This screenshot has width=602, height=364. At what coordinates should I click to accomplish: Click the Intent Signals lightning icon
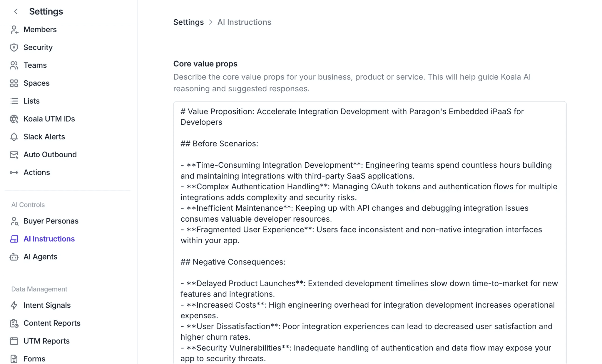point(14,306)
